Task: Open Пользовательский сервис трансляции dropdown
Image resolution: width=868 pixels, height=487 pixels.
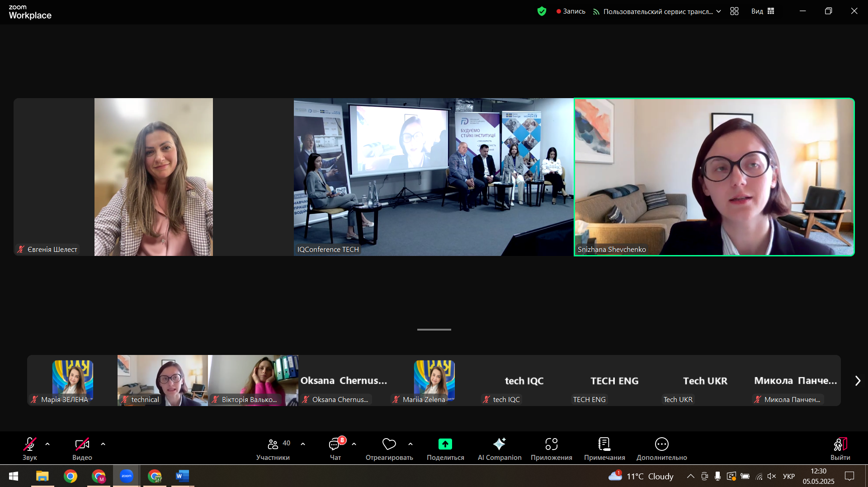Action: click(657, 11)
